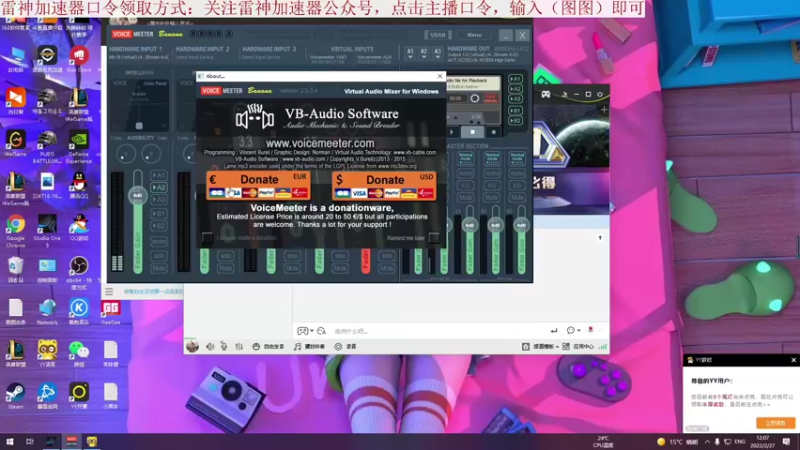800x450 pixels.
Task: Click chat message input field
Action: pos(439,331)
